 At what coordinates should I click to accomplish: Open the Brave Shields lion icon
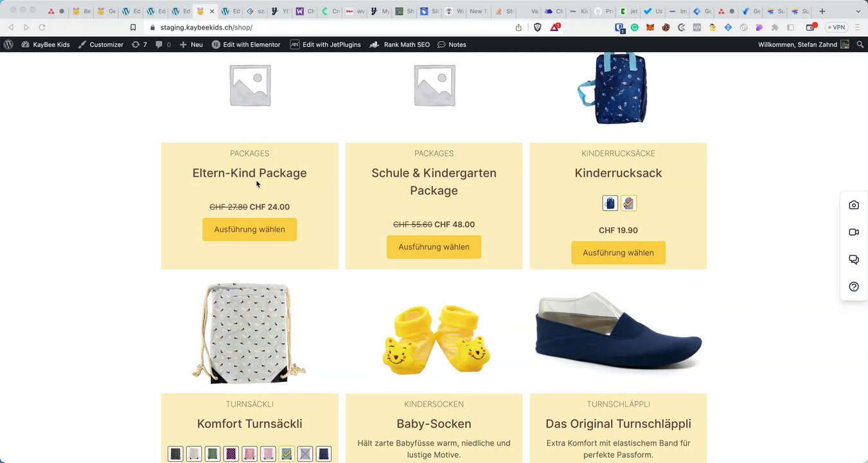point(537,28)
